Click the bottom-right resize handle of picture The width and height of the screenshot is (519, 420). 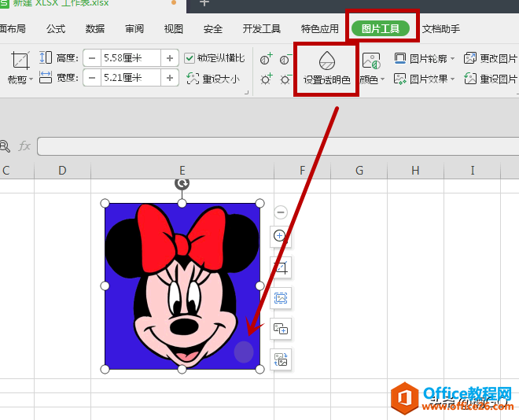pyautogui.click(x=260, y=370)
